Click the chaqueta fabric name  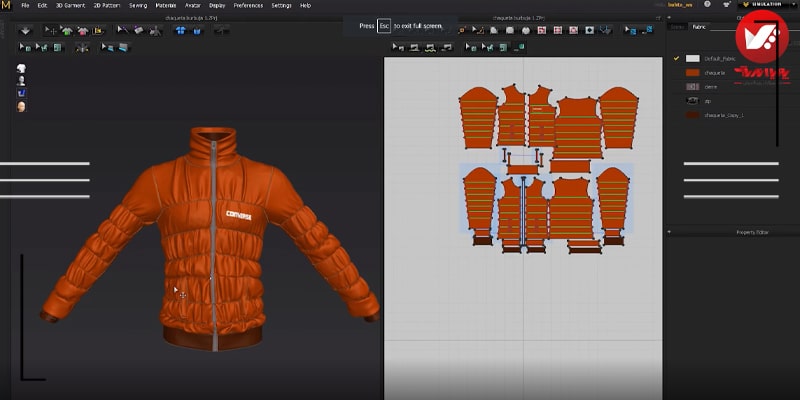[714, 73]
